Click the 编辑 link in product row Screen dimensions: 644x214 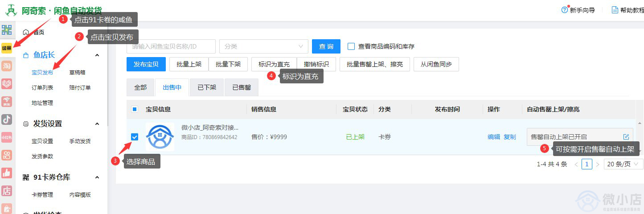494,137
